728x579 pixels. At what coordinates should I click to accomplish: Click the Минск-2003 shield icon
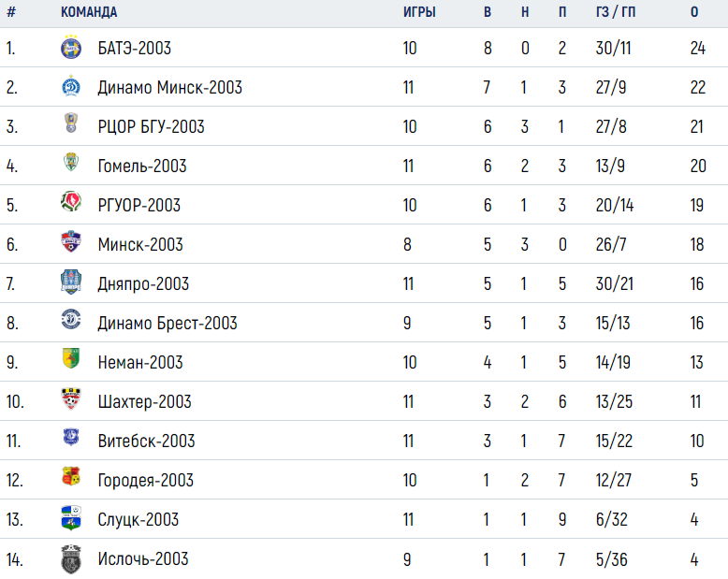[x=71, y=241]
